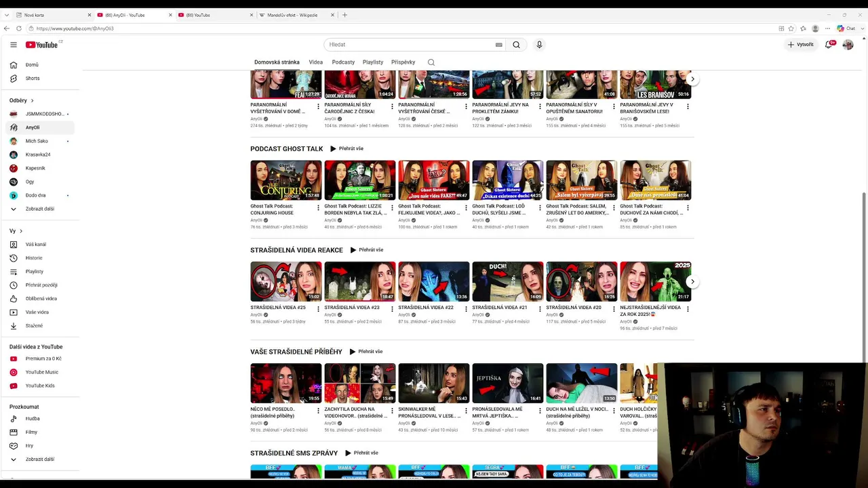Open more options for Ghost Talk CONJURING HOUSE
The width and height of the screenshot is (868, 488).
coord(318,207)
